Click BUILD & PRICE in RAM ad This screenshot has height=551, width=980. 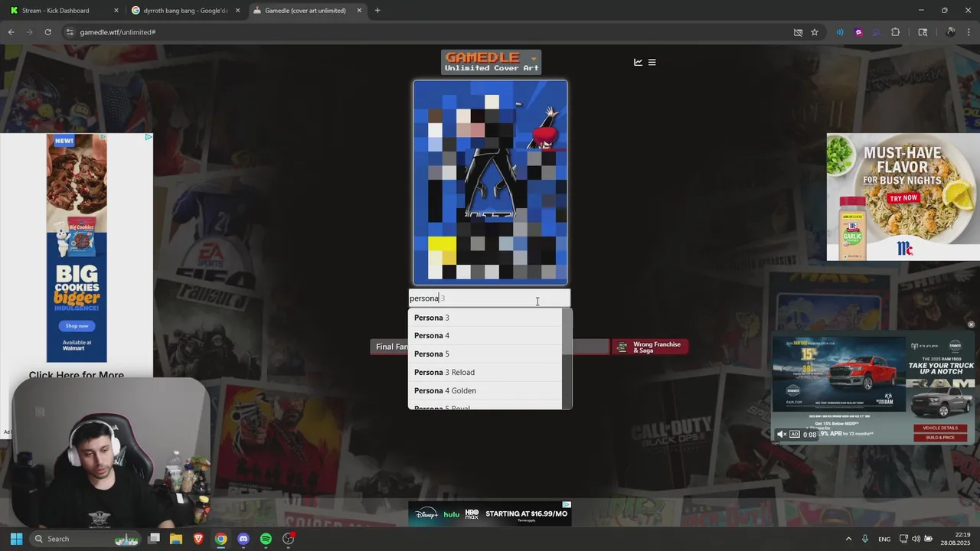[939, 437]
